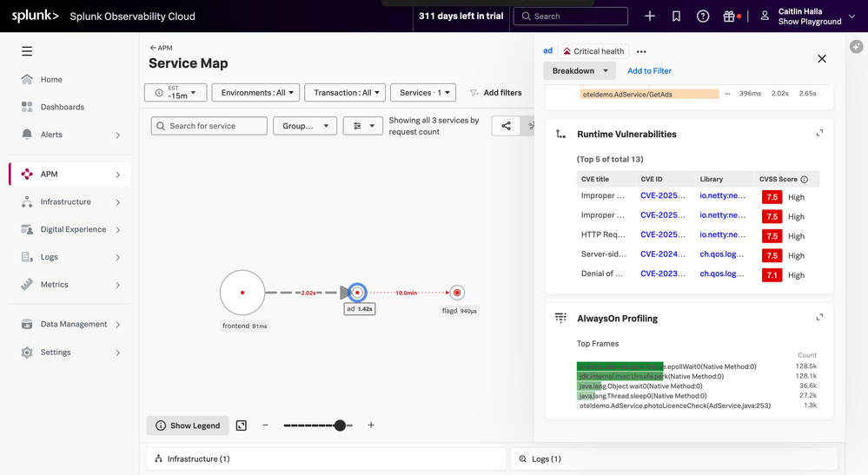Select the flagd service node
Image resolution: width=868 pixels, height=475 pixels.
coord(457,293)
